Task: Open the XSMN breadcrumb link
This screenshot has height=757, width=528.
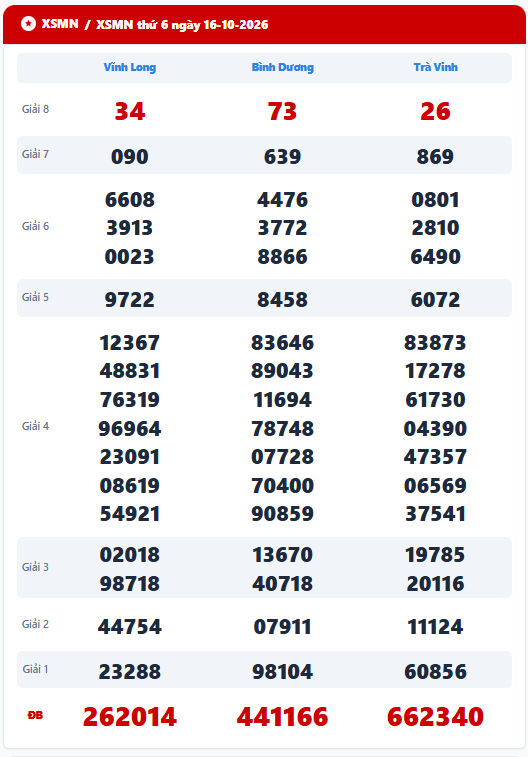Action: pos(60,24)
